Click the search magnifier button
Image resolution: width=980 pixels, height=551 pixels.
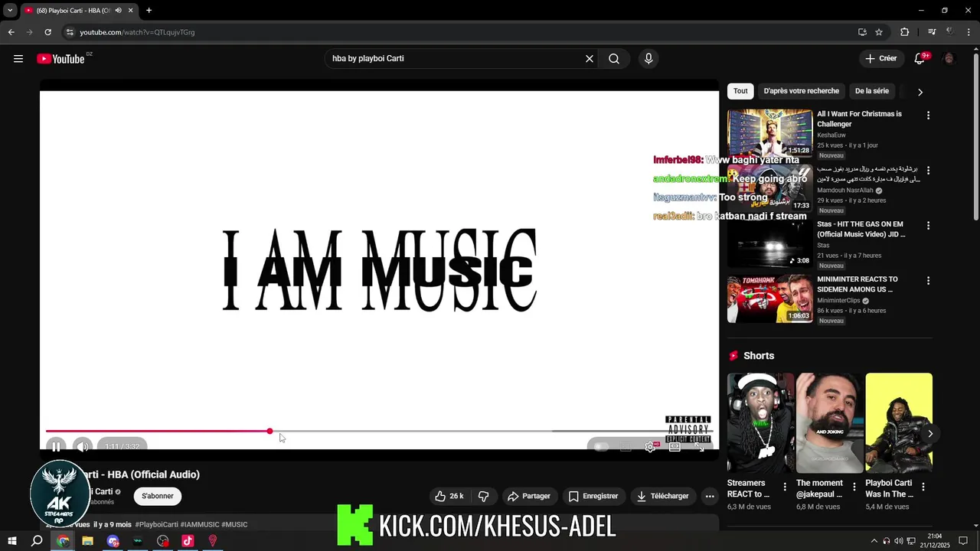[x=614, y=59]
